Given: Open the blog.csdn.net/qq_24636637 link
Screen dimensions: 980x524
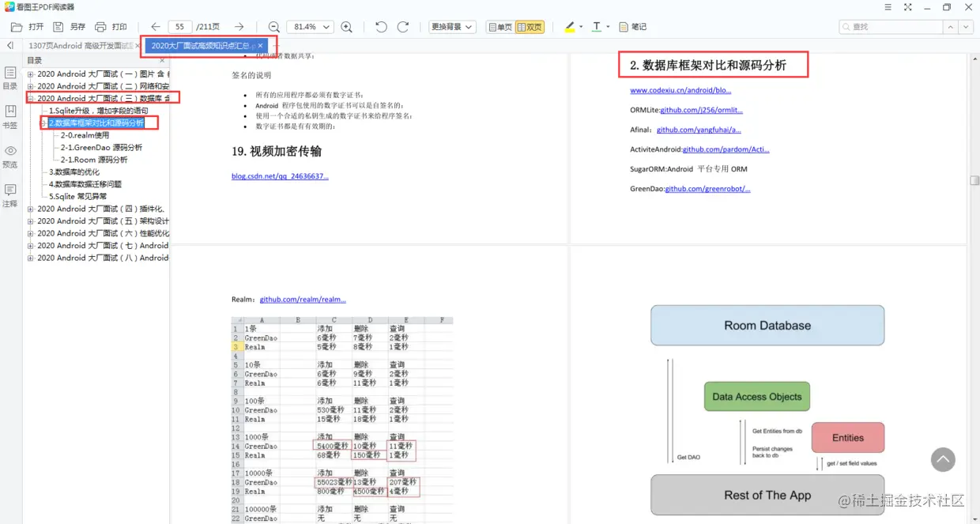Looking at the screenshot, I should tap(280, 175).
